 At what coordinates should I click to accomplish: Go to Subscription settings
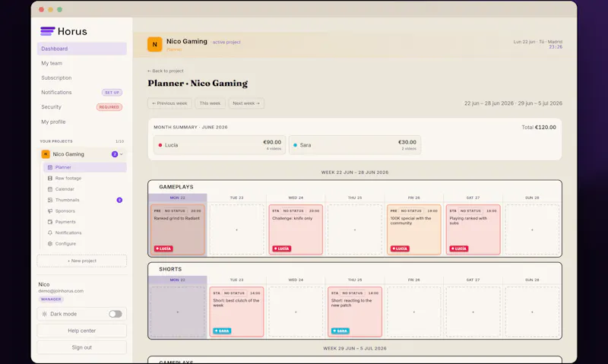[x=82, y=78]
